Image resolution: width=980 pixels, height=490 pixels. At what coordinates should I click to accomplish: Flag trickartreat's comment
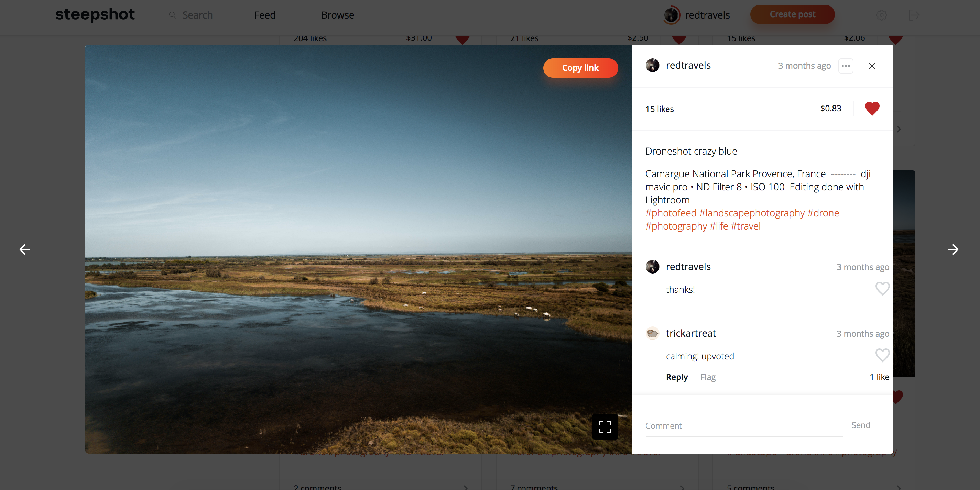tap(708, 377)
